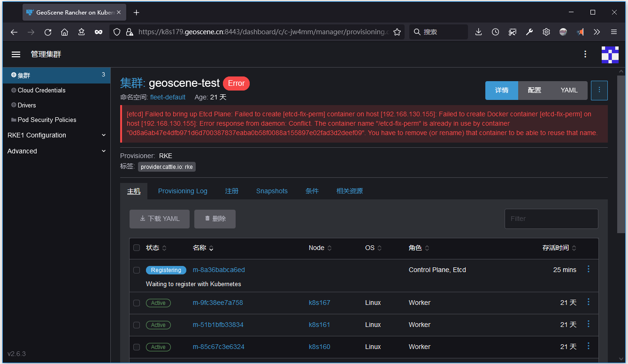The width and height of the screenshot is (628, 364).
Task: Select the 主机 tab
Action: (x=134, y=191)
